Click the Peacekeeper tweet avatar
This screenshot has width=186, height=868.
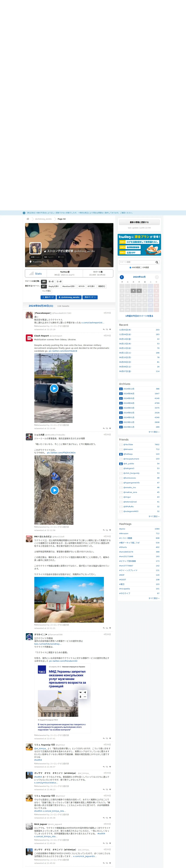tap(29, 315)
